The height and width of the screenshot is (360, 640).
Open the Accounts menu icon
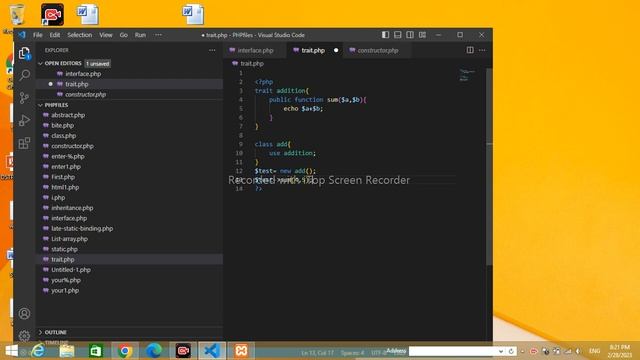(24, 313)
